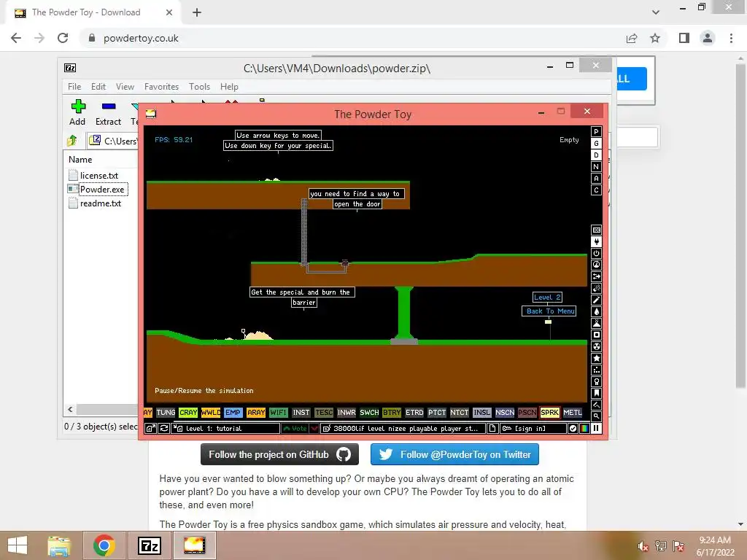Screen dimensions: 747x560
Task: Click the level 1: tutorial save name field
Action: (226, 428)
